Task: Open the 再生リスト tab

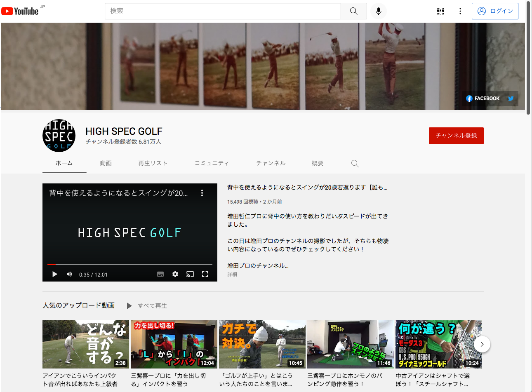Action: click(x=153, y=163)
